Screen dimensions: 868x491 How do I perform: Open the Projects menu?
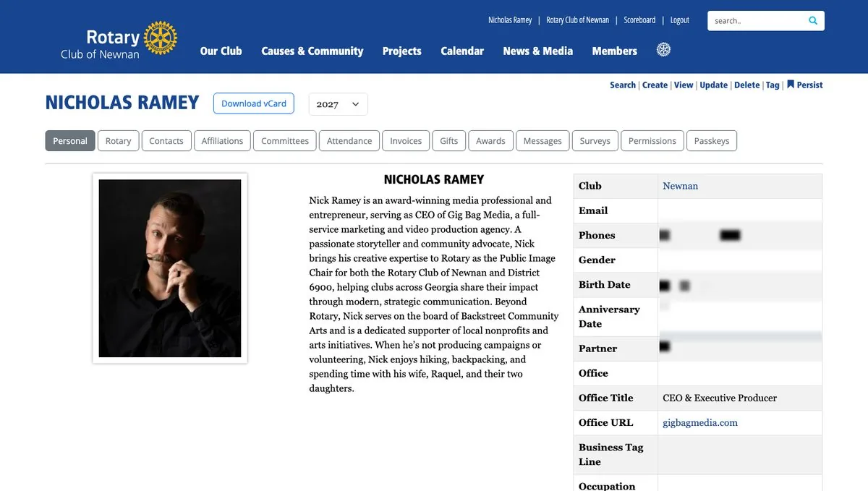tap(401, 51)
